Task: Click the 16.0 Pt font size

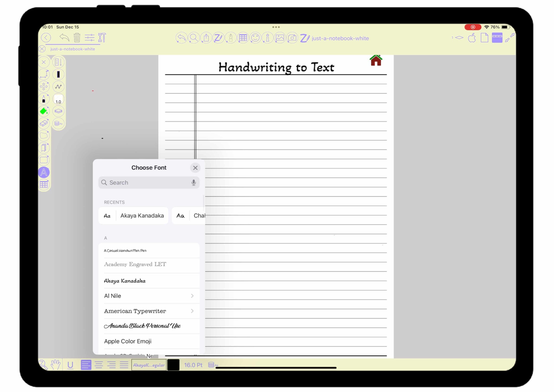Action: (x=193, y=365)
